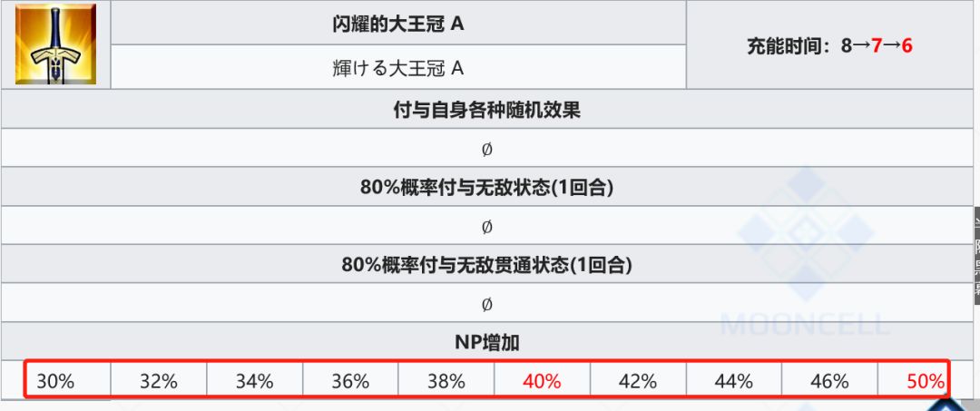
Task: Select the 32% NP value cell
Action: pos(159,381)
